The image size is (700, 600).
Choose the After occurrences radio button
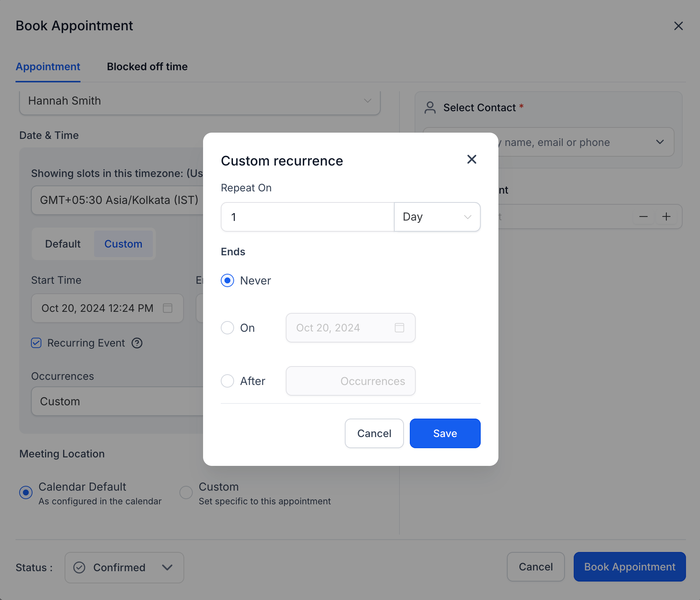pyautogui.click(x=227, y=381)
